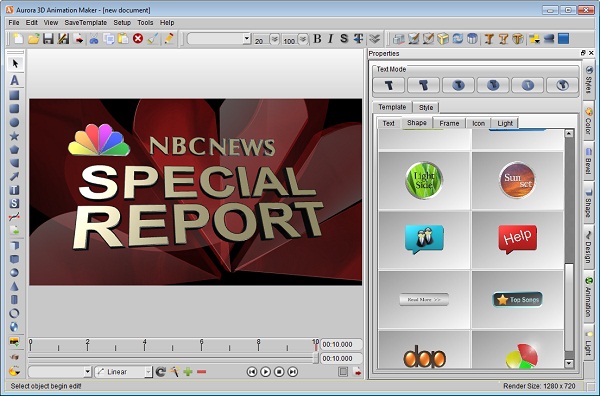
Task: Open the Tools menu
Action: coord(145,23)
